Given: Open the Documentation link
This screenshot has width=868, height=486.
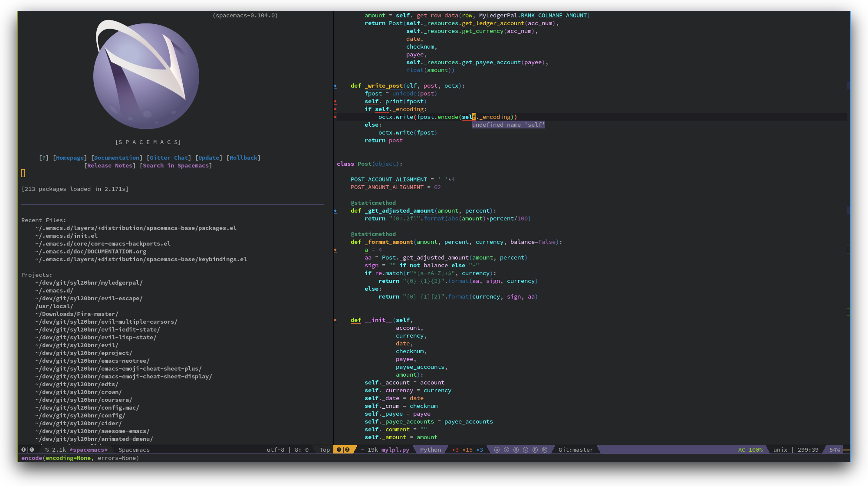Looking at the screenshot, I should coord(116,158).
